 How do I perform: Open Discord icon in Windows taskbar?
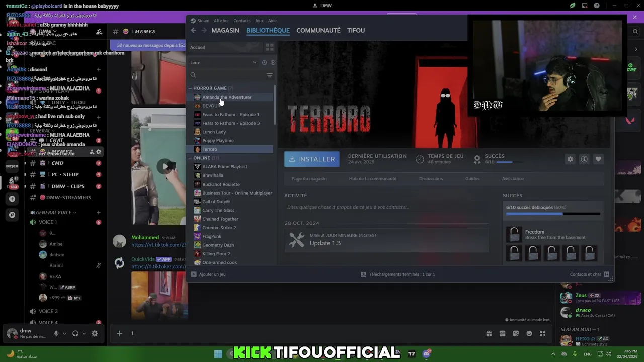[427, 354]
